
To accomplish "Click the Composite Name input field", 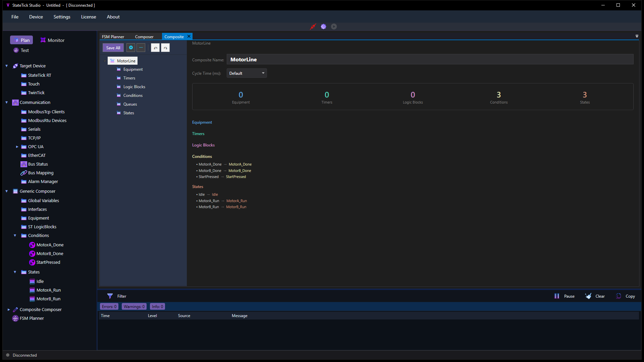I will tap(430, 59).
